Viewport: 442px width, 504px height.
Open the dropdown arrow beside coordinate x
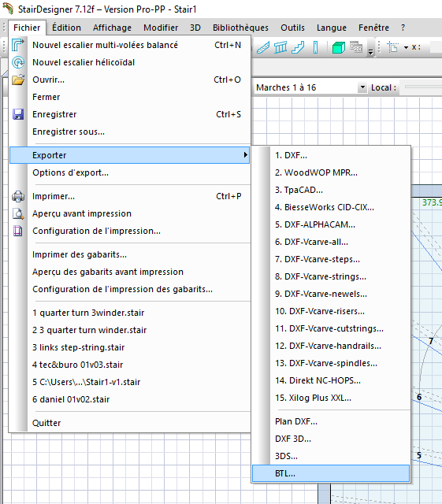coord(406,47)
